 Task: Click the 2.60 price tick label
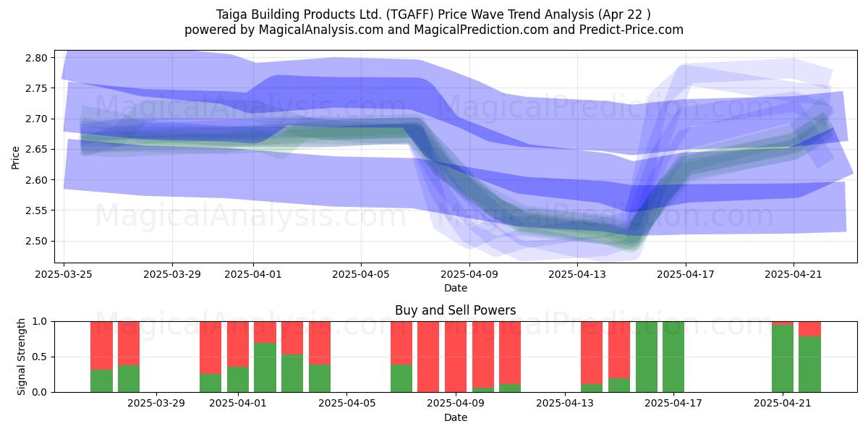pyautogui.click(x=36, y=180)
